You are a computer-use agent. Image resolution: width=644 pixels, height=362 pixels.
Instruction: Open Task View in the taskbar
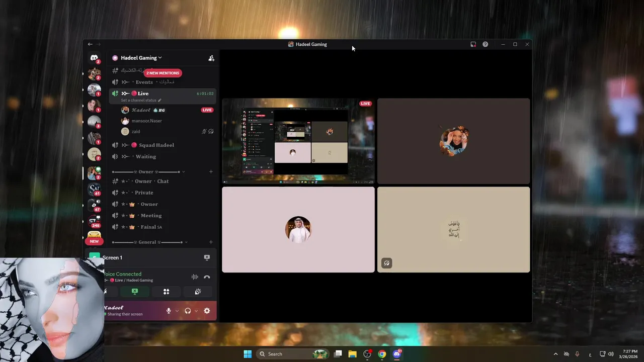tap(338, 354)
